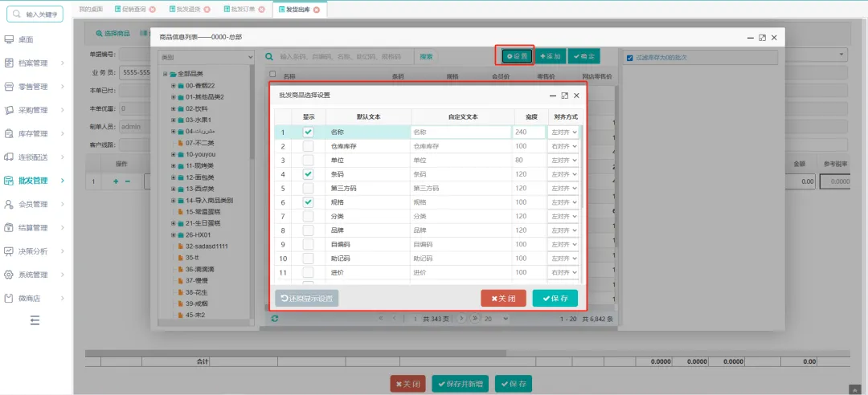
Task: Click 还原显示设置 button
Action: 307,298
